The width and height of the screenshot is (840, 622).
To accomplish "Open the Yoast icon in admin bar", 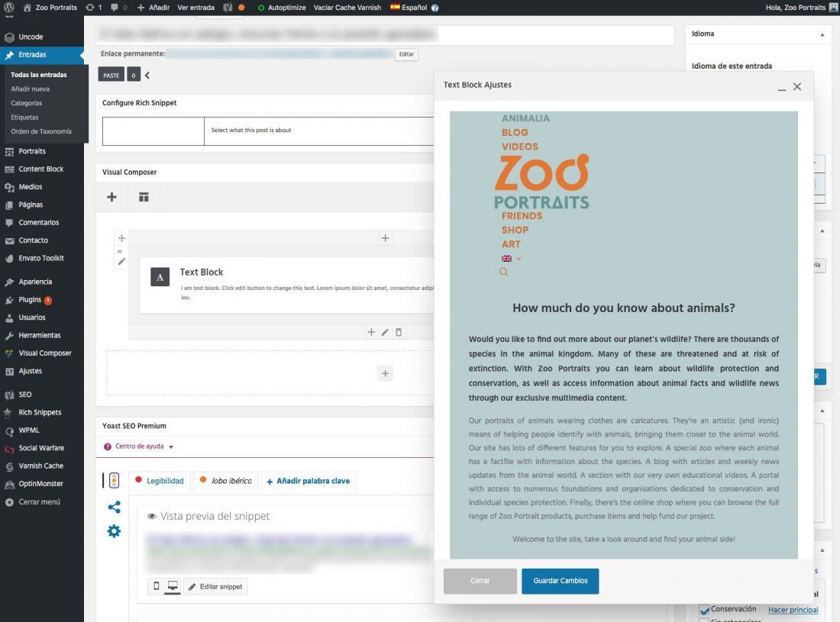I will [228, 8].
